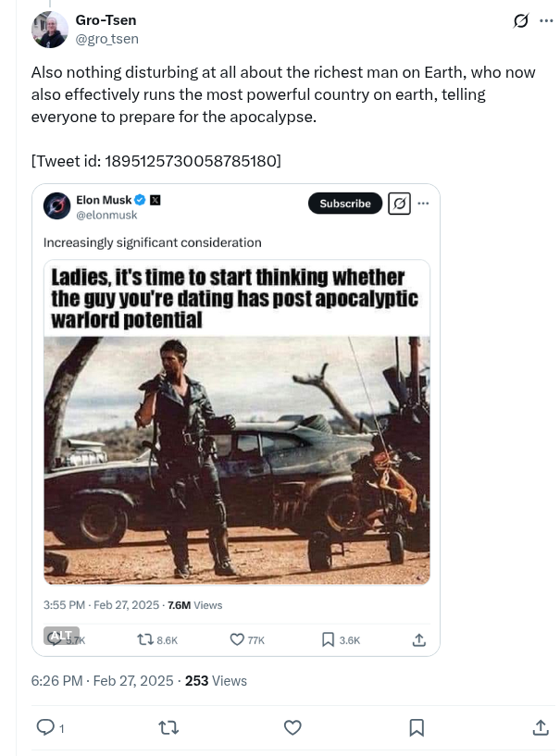The image size is (560, 756).
Task: Open the 6:26 PM Feb 27, 2025 timestamp link
Action: pyautogui.click(x=102, y=681)
